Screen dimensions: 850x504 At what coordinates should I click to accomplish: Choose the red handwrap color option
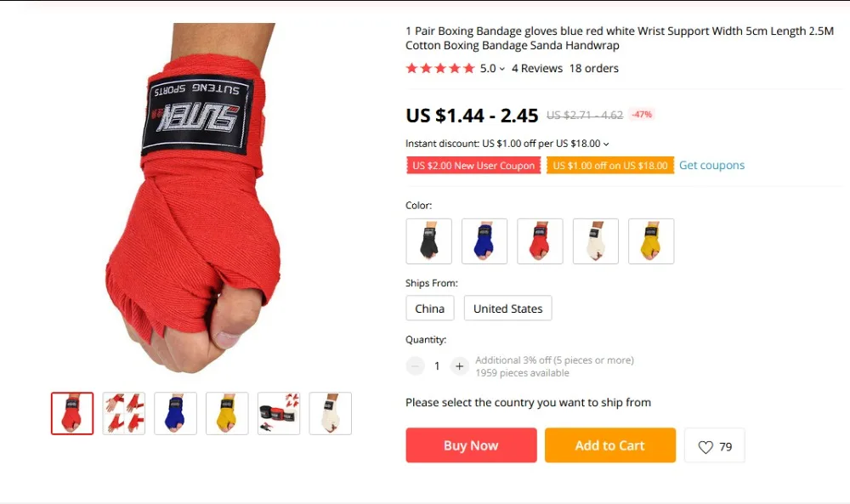pos(540,241)
